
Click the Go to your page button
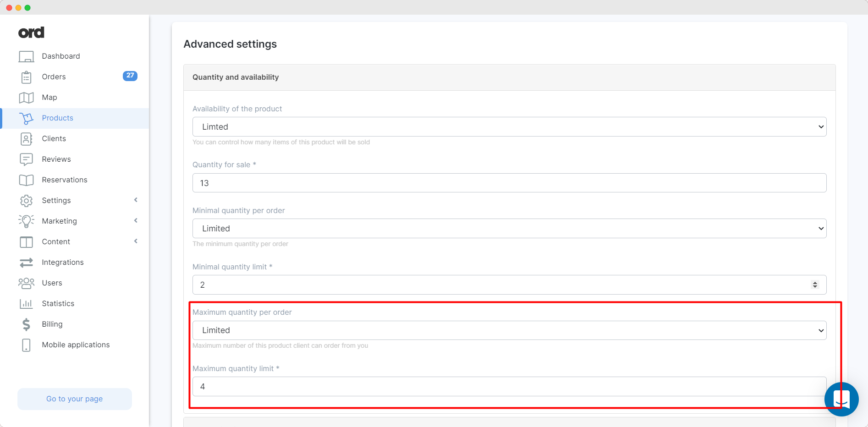[x=75, y=399]
